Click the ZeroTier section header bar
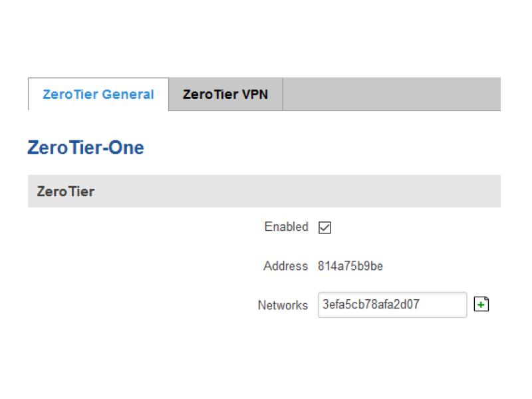The width and height of the screenshot is (532, 399). click(x=264, y=191)
